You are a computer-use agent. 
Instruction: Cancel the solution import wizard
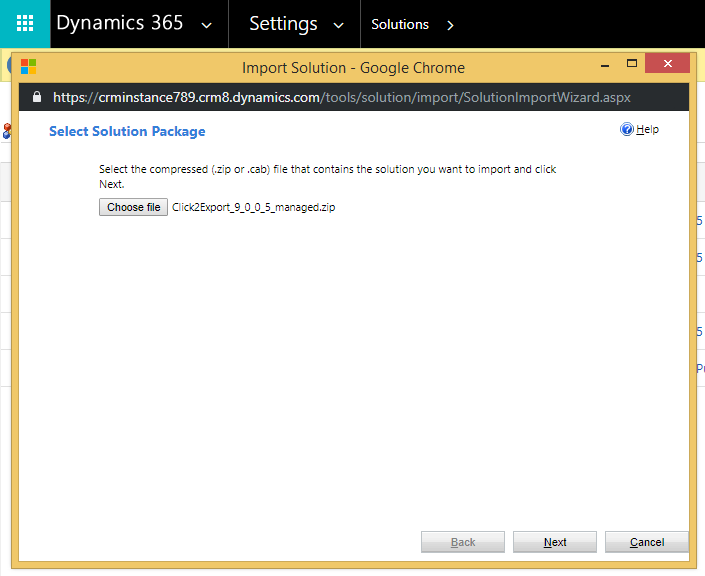tap(647, 542)
